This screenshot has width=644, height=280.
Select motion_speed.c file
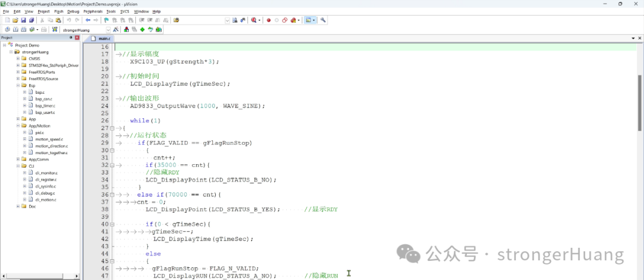(49, 139)
